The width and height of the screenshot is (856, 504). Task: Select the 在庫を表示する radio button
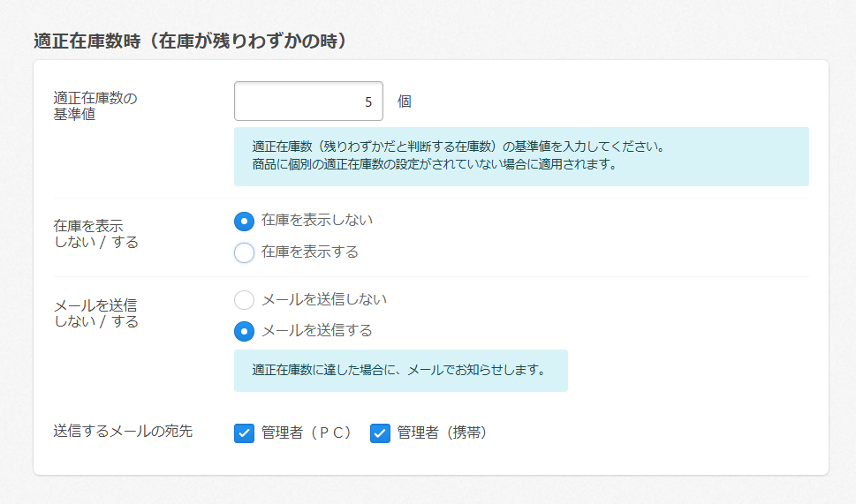click(x=245, y=252)
